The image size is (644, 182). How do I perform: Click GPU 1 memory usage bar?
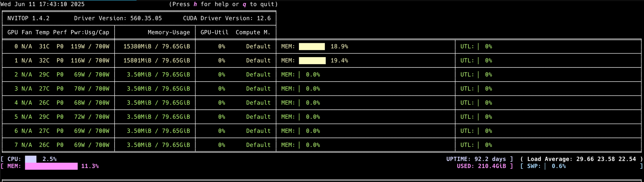pyautogui.click(x=312, y=61)
